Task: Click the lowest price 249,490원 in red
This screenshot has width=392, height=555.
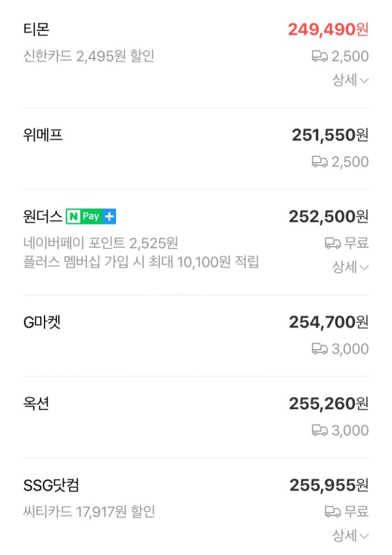Action: point(327,29)
